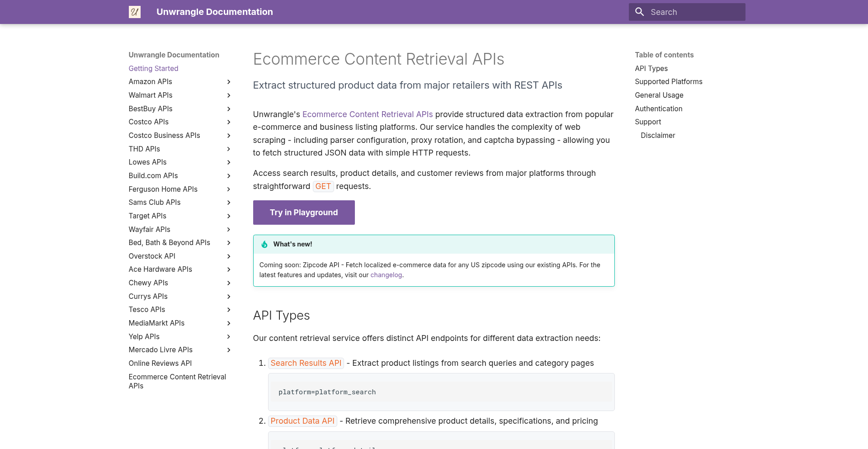The image size is (868, 449).
Task: Open the Getting Started page
Action: [x=153, y=68]
